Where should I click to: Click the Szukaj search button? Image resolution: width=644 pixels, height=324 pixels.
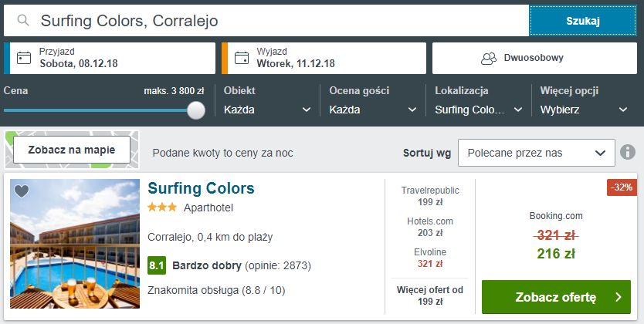point(583,21)
